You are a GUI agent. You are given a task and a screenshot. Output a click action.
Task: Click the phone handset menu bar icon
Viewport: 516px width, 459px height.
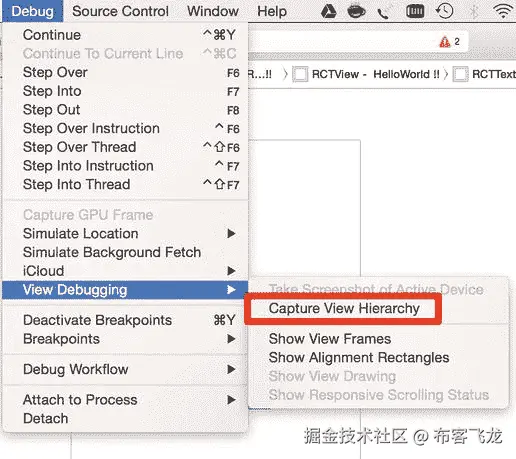(x=384, y=12)
